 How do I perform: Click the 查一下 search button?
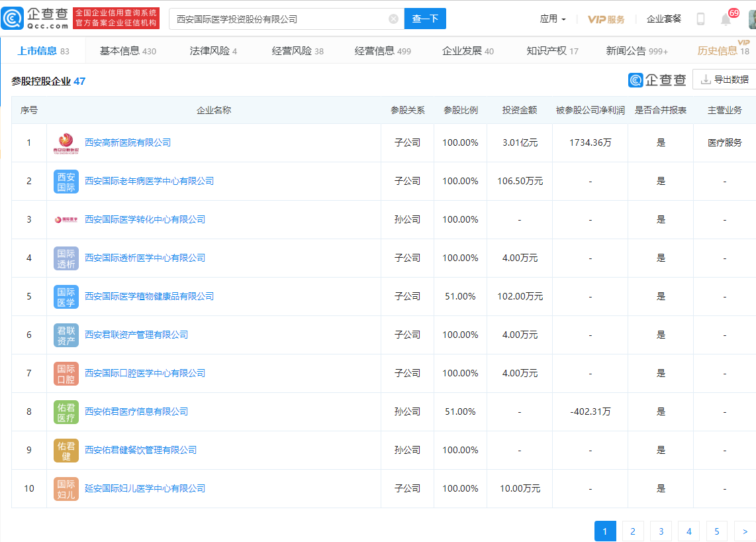[425, 19]
